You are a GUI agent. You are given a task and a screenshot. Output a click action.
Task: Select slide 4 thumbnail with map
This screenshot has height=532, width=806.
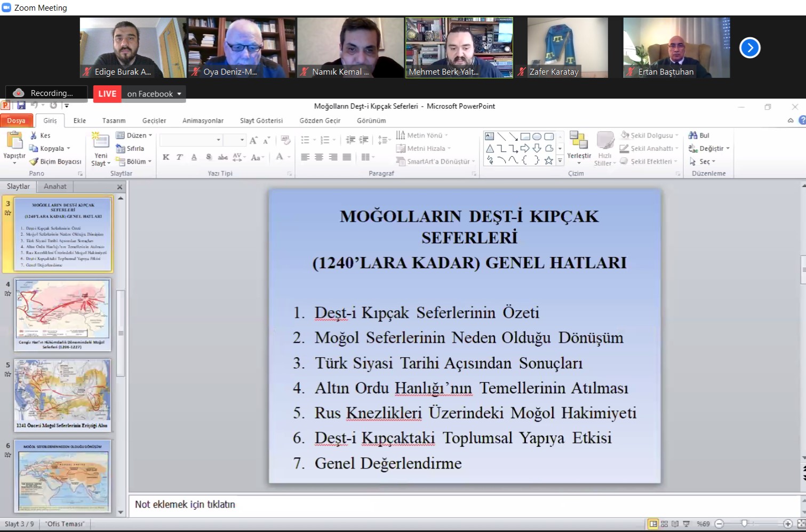(x=63, y=315)
